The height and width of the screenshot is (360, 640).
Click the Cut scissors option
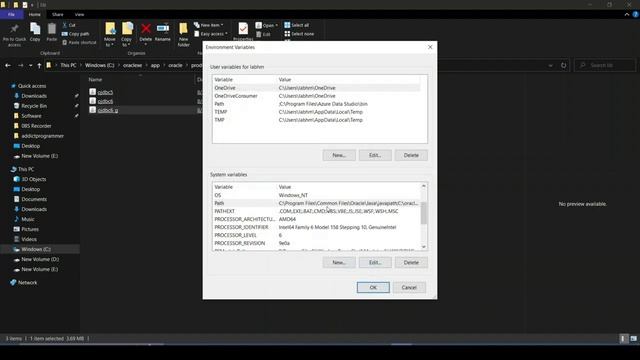(x=69, y=25)
